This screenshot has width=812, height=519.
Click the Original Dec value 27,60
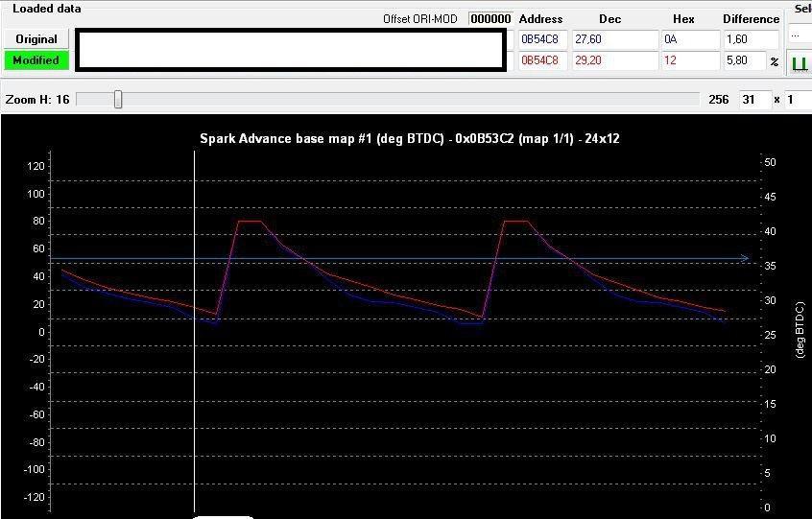click(x=614, y=39)
